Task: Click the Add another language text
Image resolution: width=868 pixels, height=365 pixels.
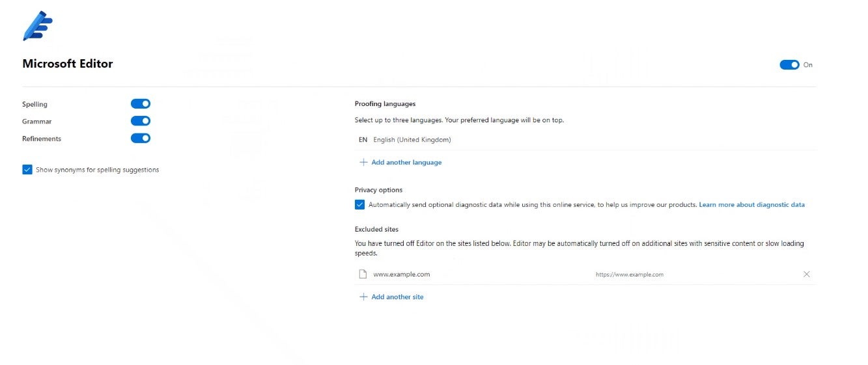Action: (x=406, y=163)
